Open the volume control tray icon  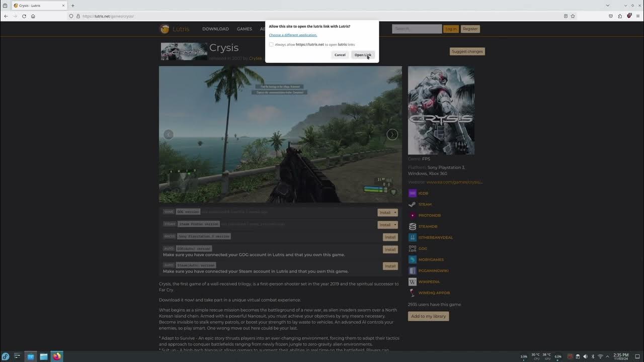pos(585,356)
